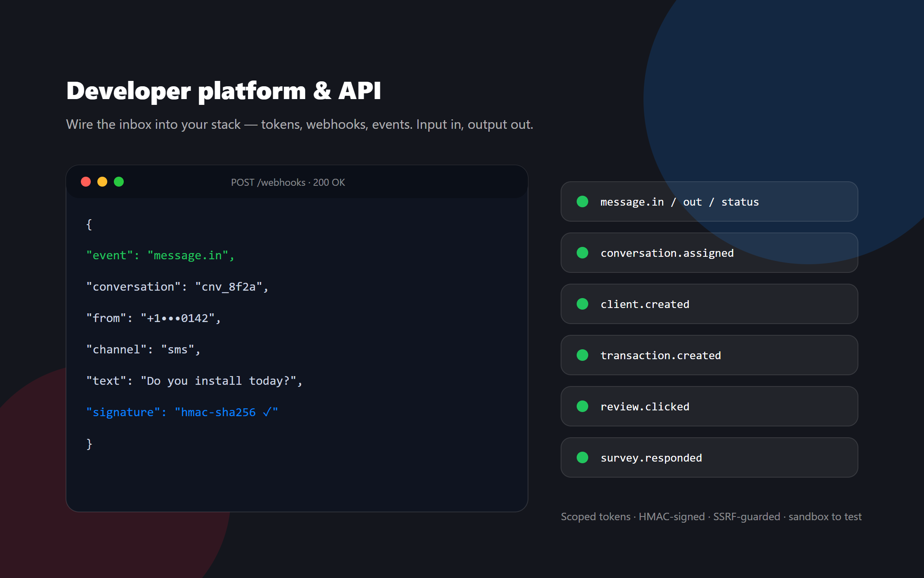Click the closing brace of the JSON payload

pos(89,444)
